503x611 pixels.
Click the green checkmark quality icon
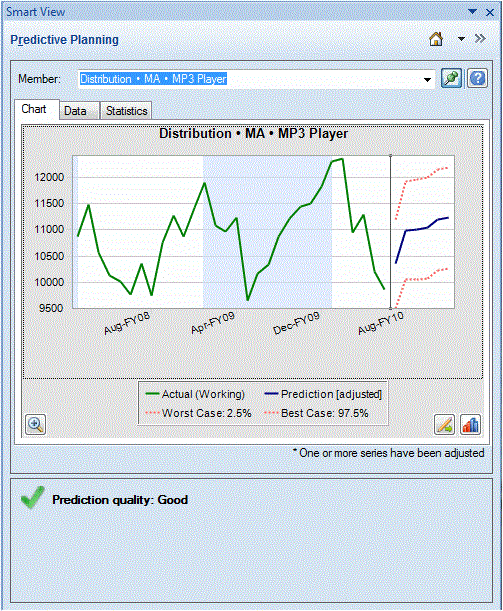[x=33, y=497]
